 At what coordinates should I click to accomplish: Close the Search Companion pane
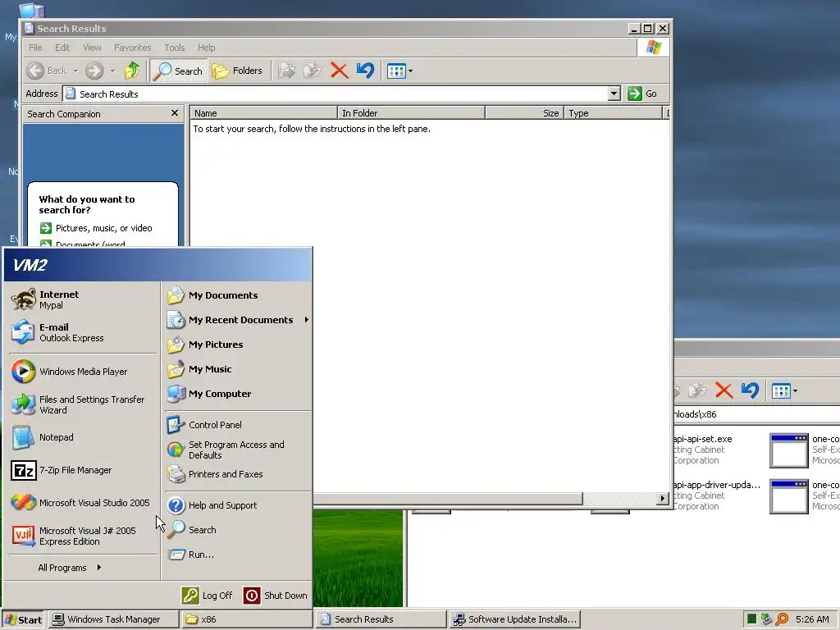coord(174,113)
